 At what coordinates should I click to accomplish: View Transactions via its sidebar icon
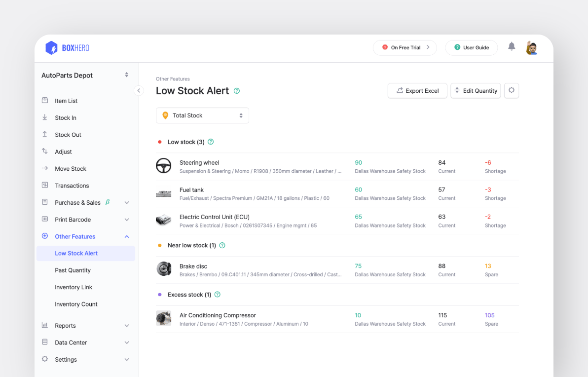(45, 185)
